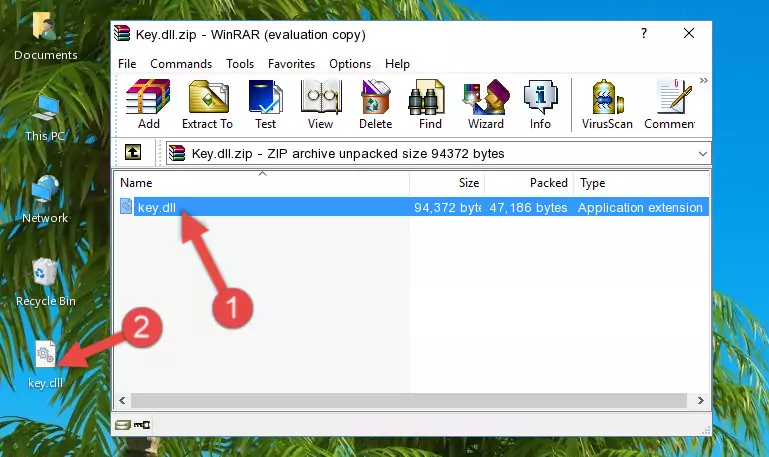The width and height of the screenshot is (769, 457).
Task: Click the 47,186 bytes packed value
Action: click(528, 207)
